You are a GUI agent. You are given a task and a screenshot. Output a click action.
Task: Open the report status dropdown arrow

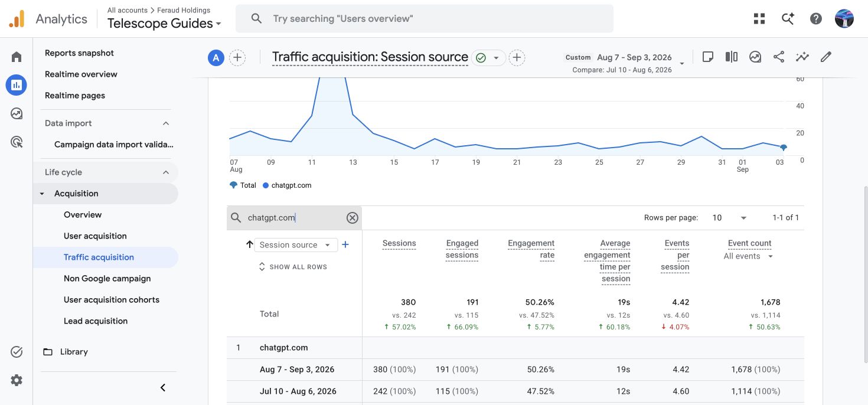496,58
